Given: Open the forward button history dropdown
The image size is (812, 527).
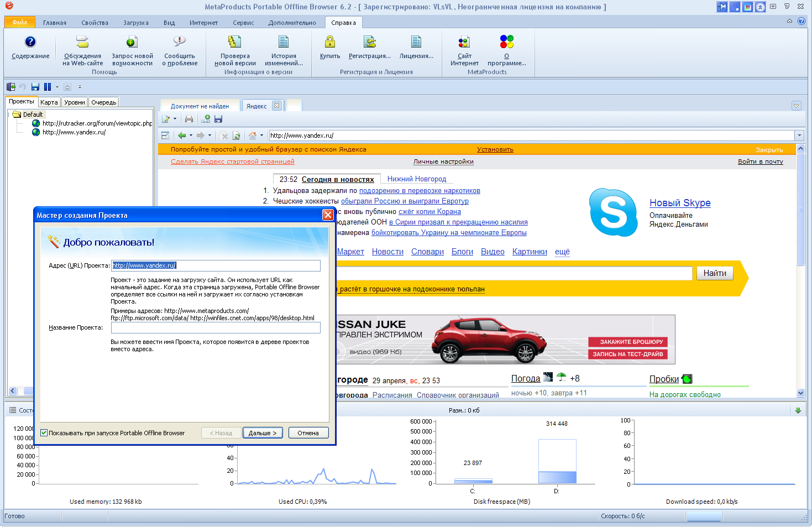Looking at the screenshot, I should coord(209,135).
